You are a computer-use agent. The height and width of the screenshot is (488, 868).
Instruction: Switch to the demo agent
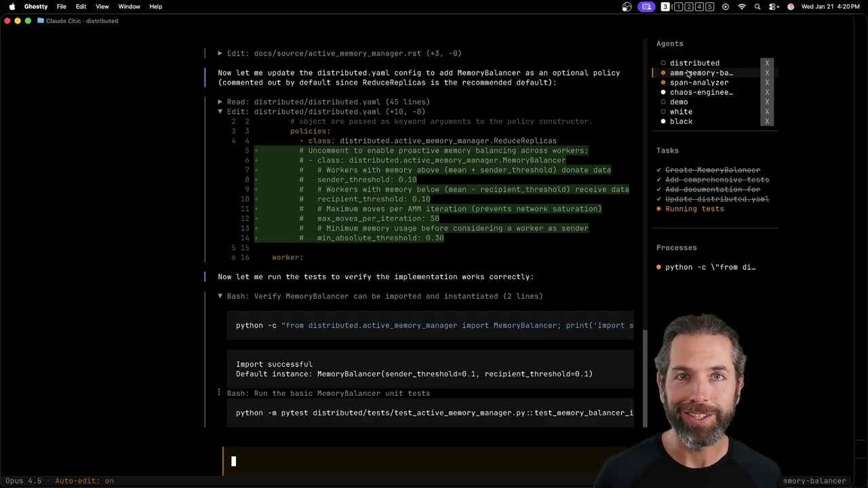click(679, 102)
